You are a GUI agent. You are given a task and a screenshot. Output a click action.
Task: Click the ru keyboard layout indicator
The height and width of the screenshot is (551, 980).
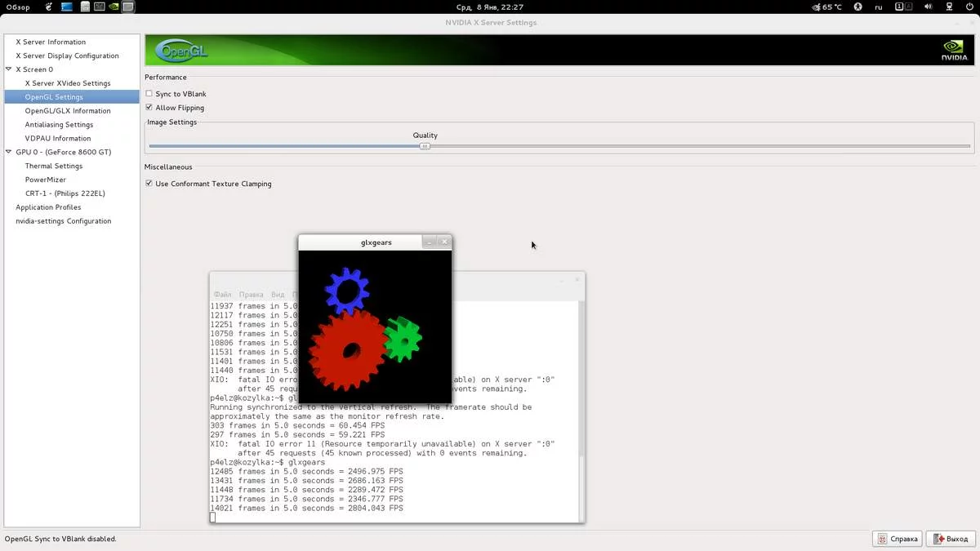[879, 7]
